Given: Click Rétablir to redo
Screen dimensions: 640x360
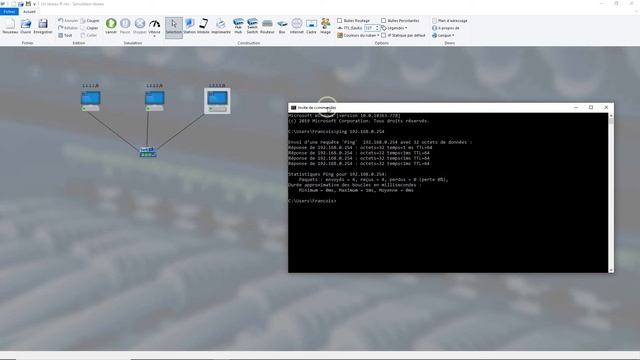Looking at the screenshot, I should pos(68,28).
